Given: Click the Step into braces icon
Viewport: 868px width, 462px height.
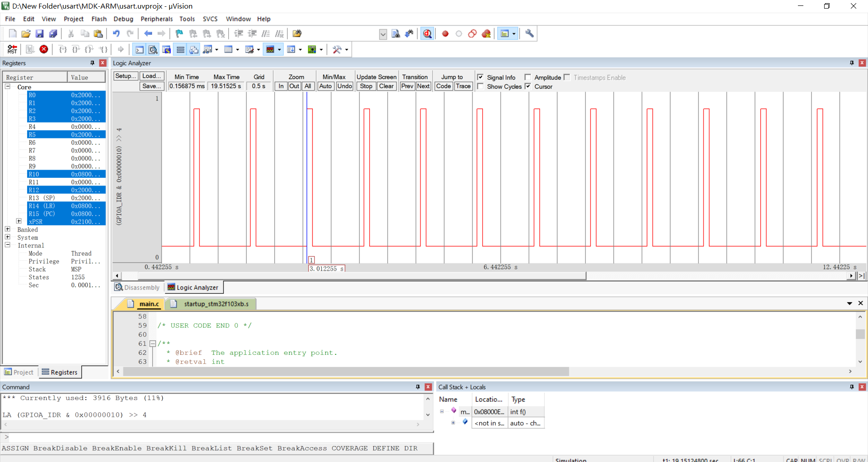Looking at the screenshot, I should [x=63, y=49].
